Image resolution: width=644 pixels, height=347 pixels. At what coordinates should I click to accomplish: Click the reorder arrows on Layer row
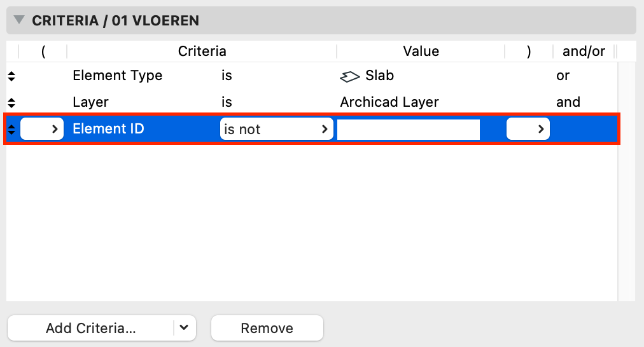point(11,102)
